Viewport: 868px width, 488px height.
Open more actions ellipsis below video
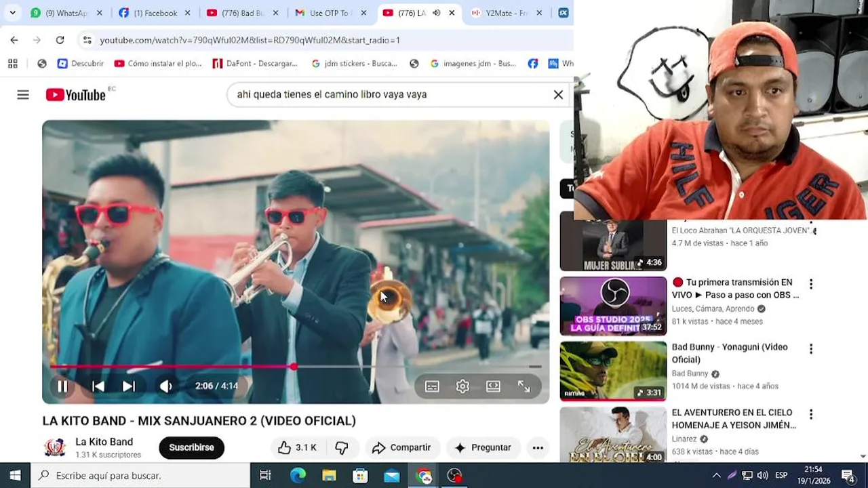[x=538, y=447]
